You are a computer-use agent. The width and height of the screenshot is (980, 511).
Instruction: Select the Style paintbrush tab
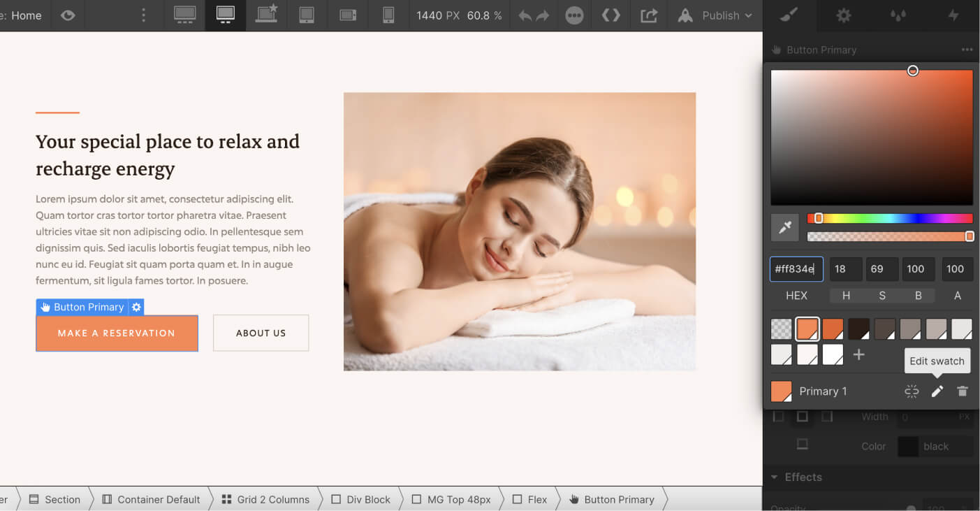(789, 15)
